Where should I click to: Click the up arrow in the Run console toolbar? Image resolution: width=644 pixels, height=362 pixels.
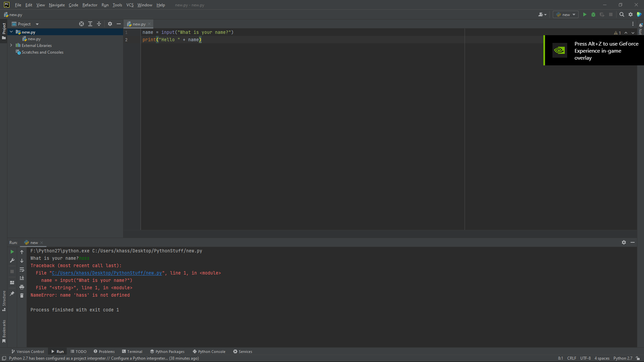[22, 252]
